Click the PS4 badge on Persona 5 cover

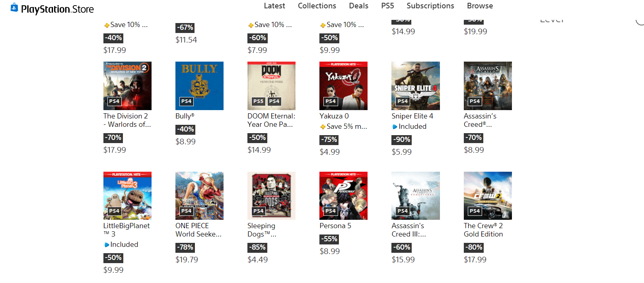(331, 211)
